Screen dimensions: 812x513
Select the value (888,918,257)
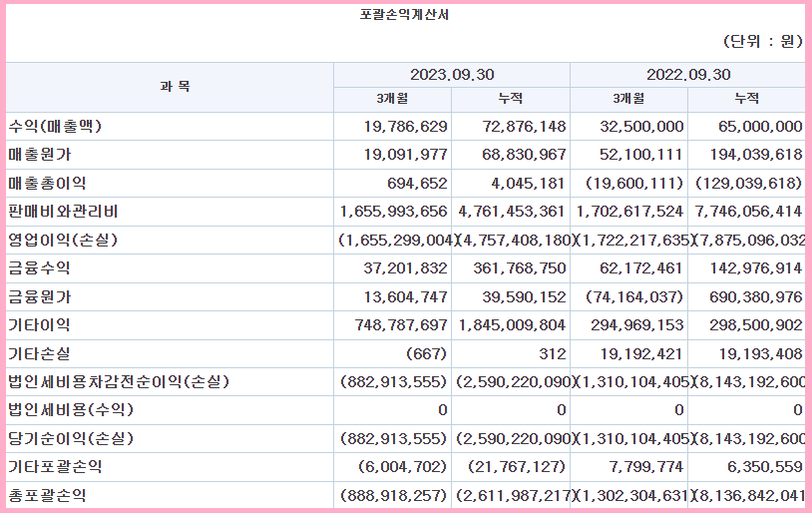point(393,496)
